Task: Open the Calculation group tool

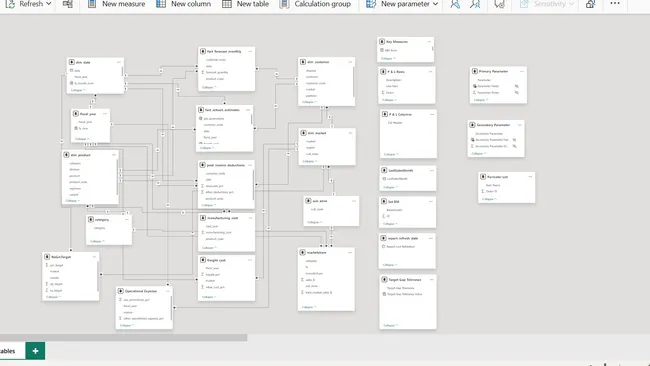Action: click(x=315, y=4)
